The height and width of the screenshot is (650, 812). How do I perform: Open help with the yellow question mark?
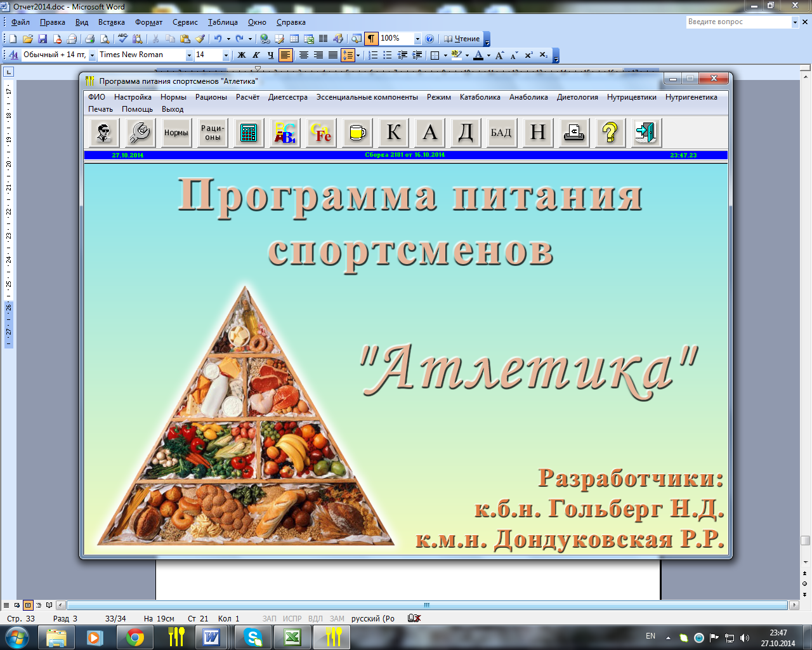point(610,133)
